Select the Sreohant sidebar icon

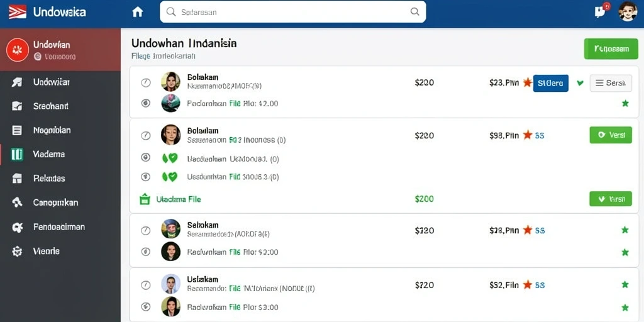(17, 106)
